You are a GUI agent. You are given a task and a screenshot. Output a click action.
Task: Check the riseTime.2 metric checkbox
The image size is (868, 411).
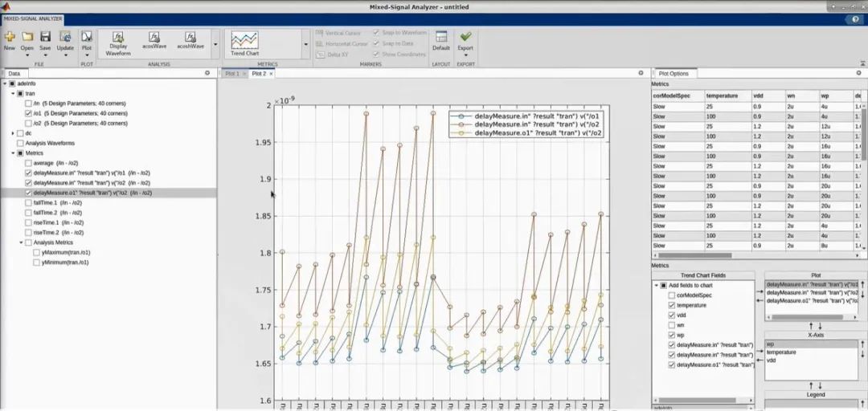tap(28, 233)
